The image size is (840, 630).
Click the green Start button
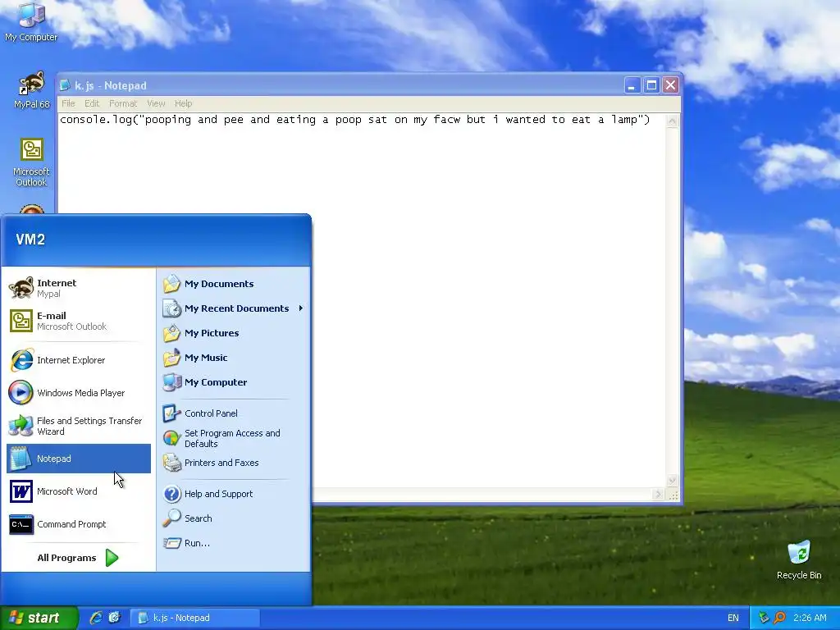(39, 618)
